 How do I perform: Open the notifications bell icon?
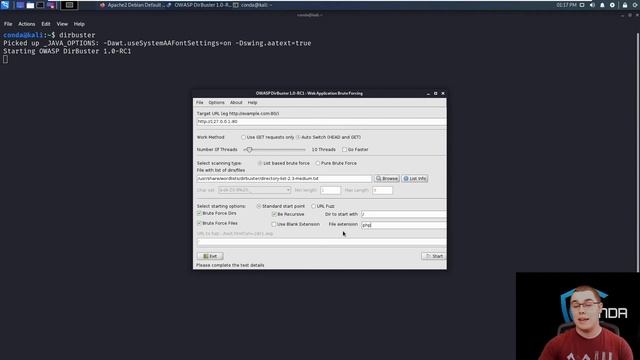[x=602, y=5]
